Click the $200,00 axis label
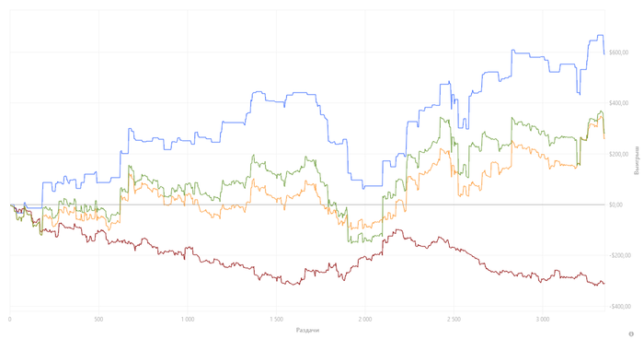This screenshot has height=339, width=644. (618, 154)
